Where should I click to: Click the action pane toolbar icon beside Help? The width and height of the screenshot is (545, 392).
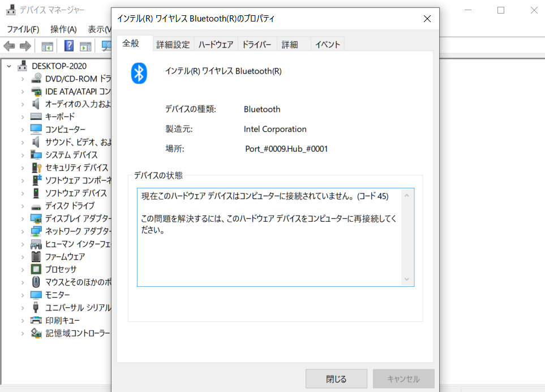(x=85, y=46)
